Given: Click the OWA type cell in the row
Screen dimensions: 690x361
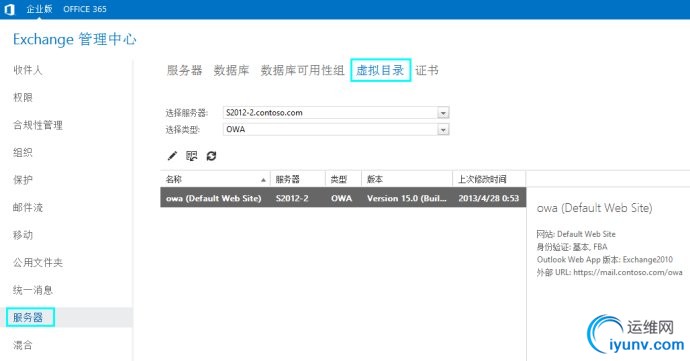Looking at the screenshot, I should click(341, 199).
